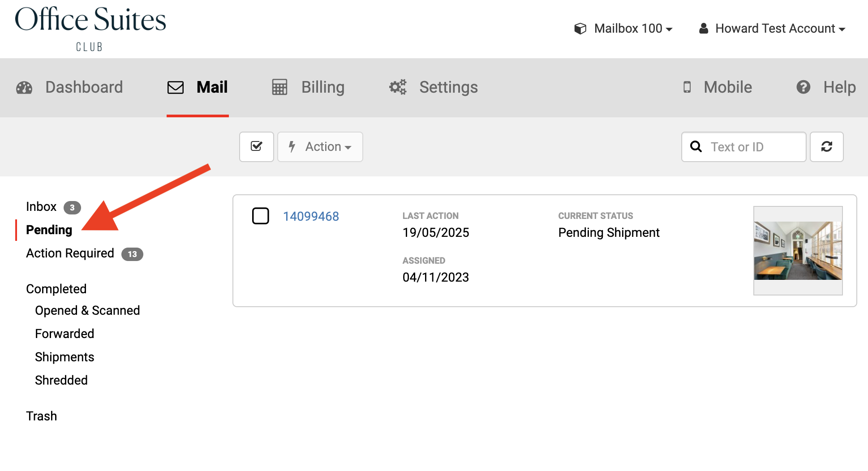
Task: Click the Help question mark icon
Action: [x=803, y=87]
